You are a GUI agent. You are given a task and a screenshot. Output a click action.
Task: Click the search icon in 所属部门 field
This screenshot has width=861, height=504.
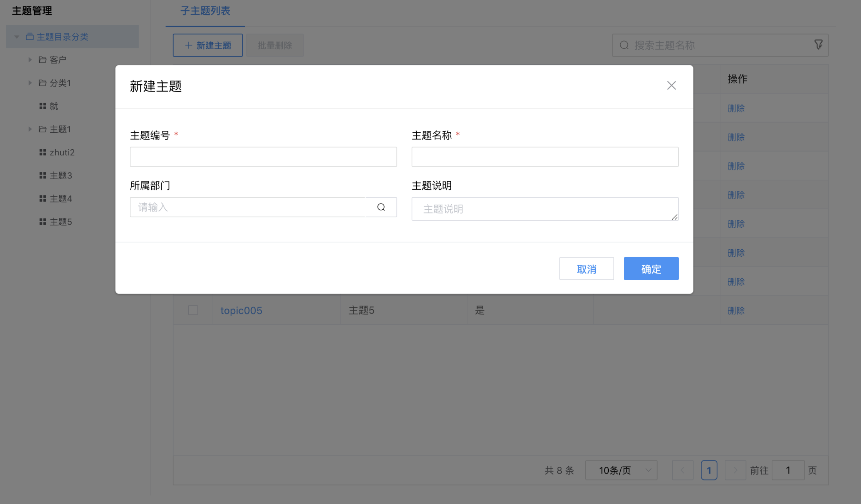pos(381,207)
